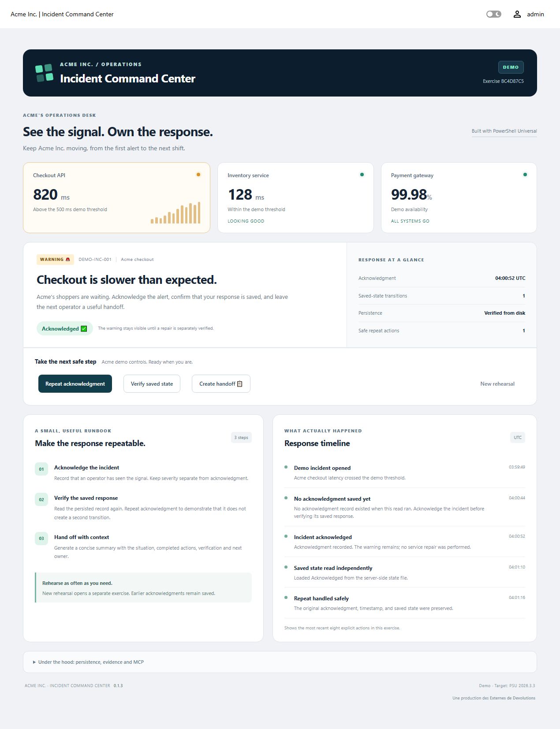Toggle the dark mode switch in header
This screenshot has width=560, height=729.
[x=493, y=14]
